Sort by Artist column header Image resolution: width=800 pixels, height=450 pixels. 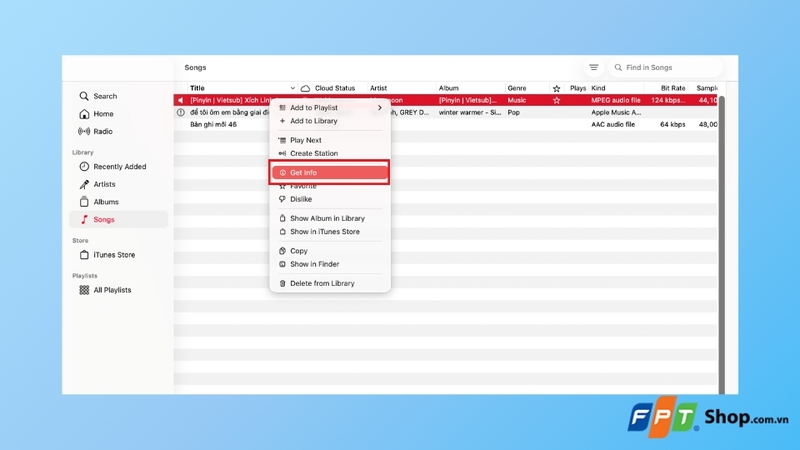pos(378,88)
